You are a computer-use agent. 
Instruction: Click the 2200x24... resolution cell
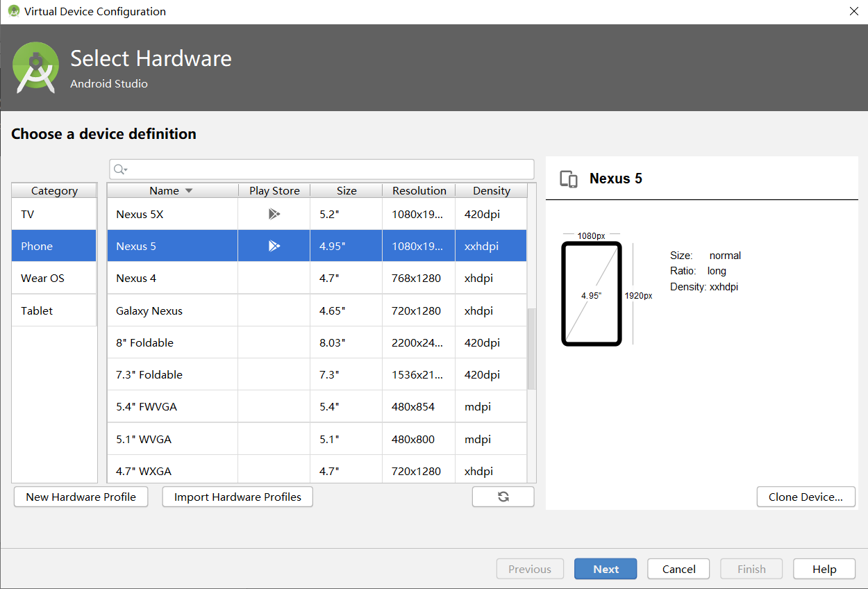419,342
